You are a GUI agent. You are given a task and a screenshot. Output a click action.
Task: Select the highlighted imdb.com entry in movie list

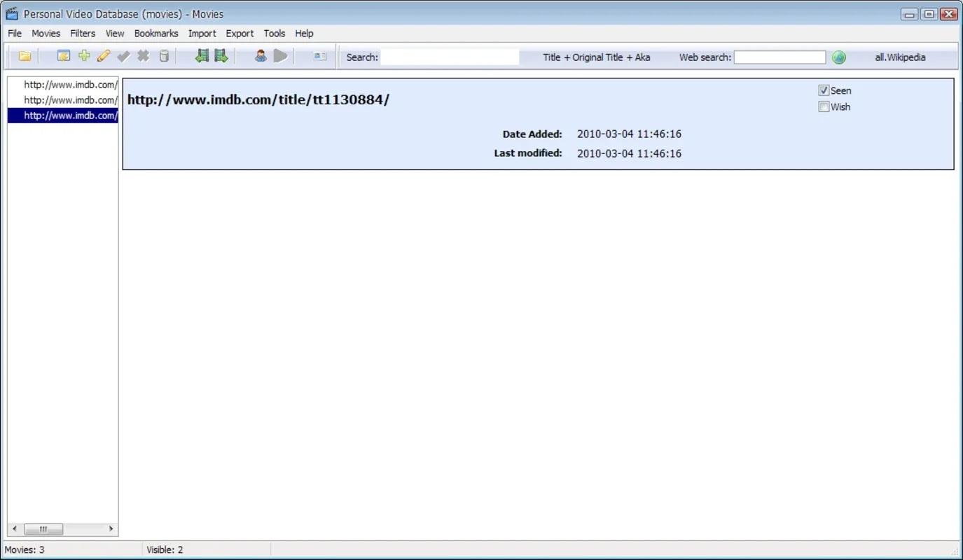(x=63, y=115)
